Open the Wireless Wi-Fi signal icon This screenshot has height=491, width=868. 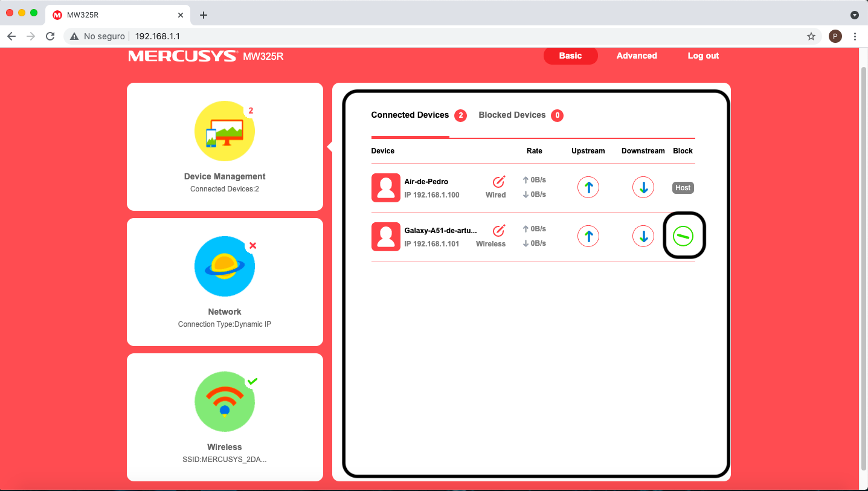tap(225, 402)
